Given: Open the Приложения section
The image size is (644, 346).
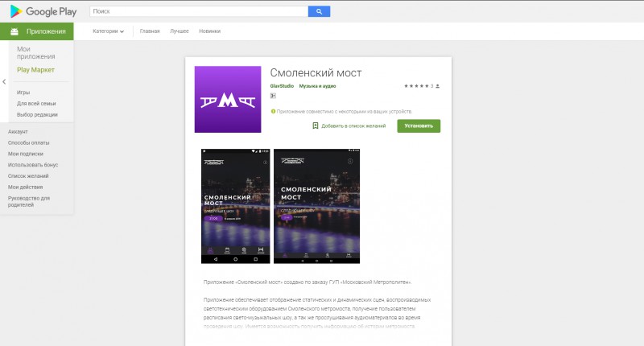Looking at the screenshot, I should pyautogui.click(x=37, y=31).
